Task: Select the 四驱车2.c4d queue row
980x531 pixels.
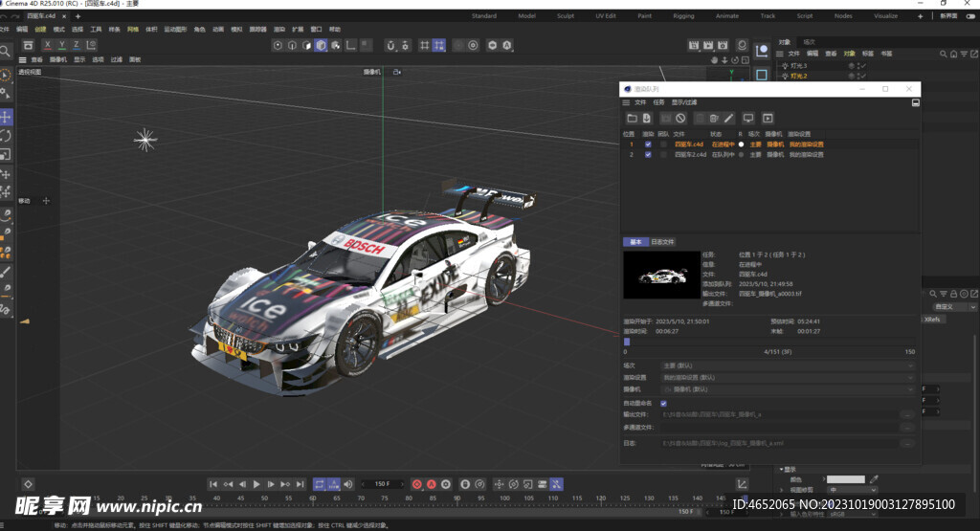Action: (770, 154)
